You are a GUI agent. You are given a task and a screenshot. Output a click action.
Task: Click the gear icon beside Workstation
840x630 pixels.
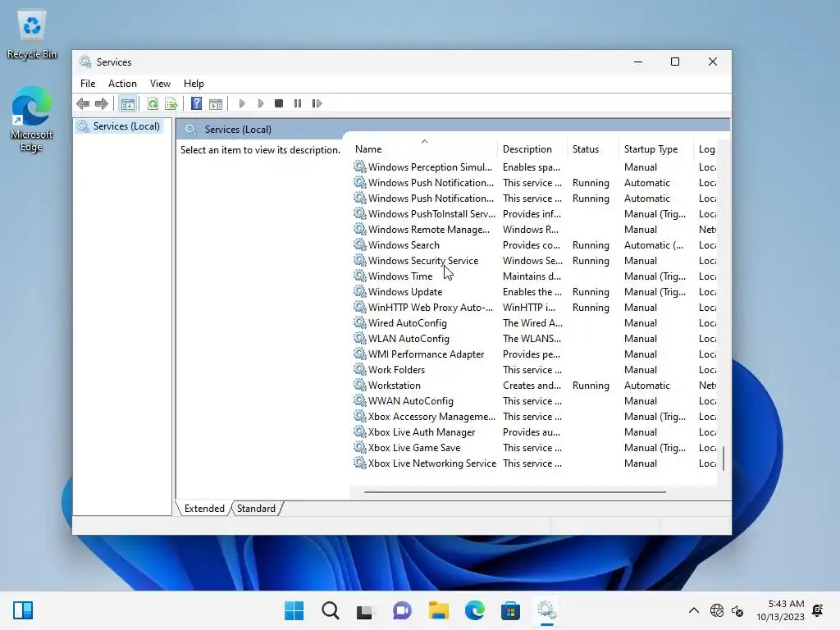point(360,386)
